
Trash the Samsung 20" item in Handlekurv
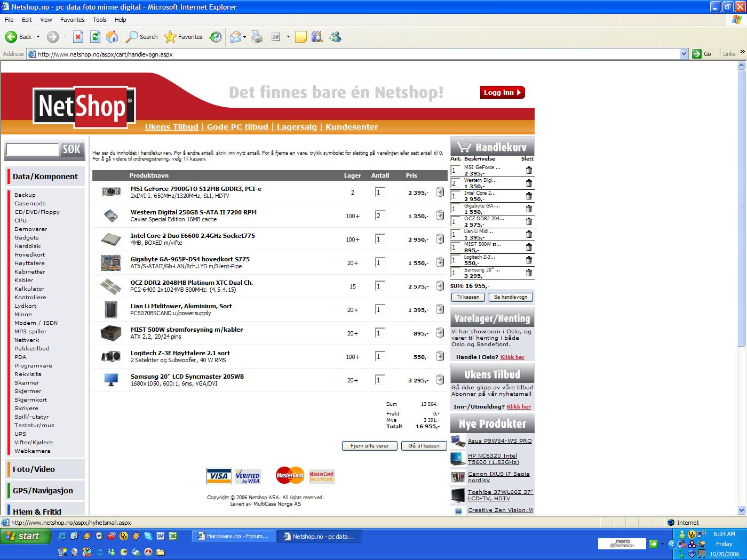[529, 273]
